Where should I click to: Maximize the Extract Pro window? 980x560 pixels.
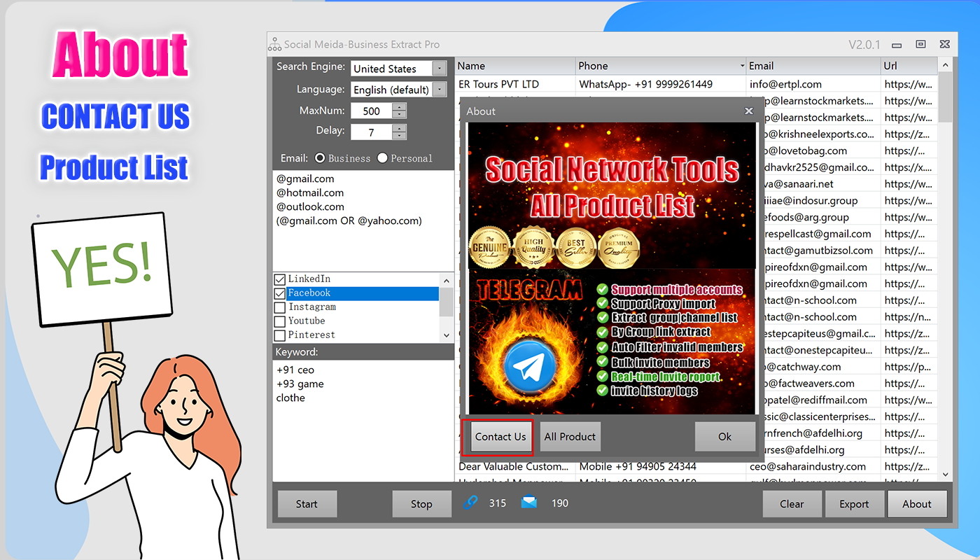click(921, 44)
